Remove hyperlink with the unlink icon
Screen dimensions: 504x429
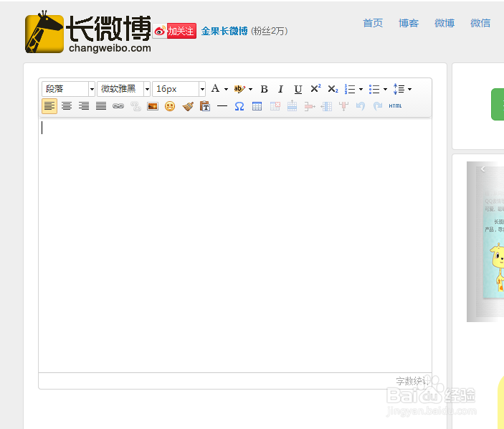135,106
